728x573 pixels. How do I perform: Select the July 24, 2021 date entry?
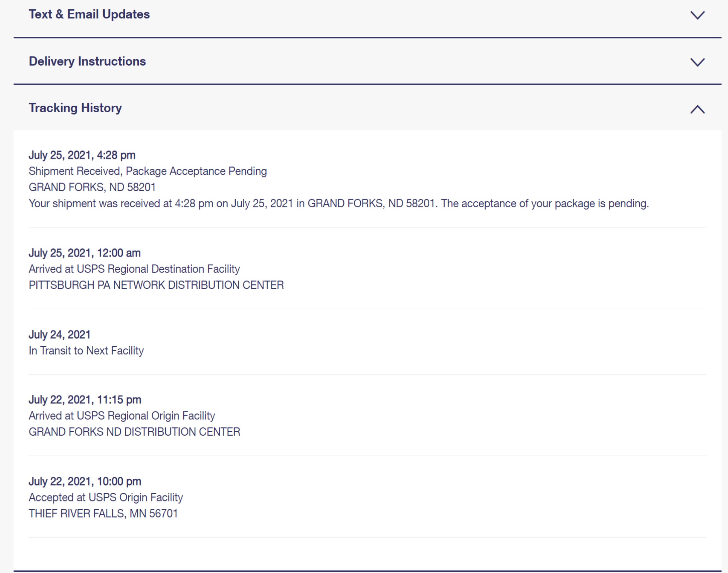60,335
